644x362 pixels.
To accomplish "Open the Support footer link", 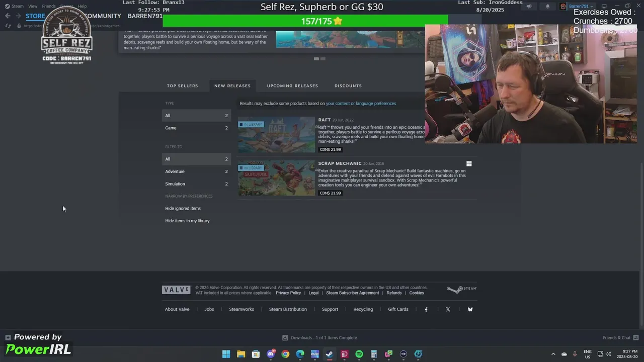I will (x=330, y=309).
